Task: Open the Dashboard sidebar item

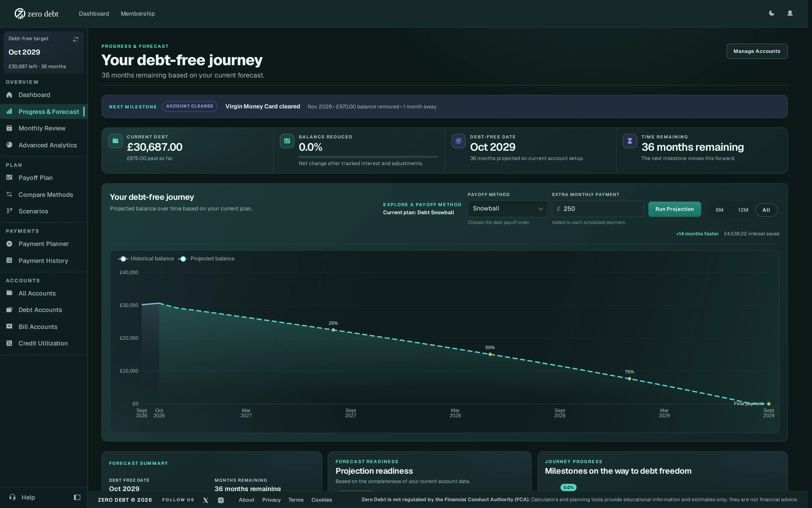Action: pyautogui.click(x=44, y=95)
